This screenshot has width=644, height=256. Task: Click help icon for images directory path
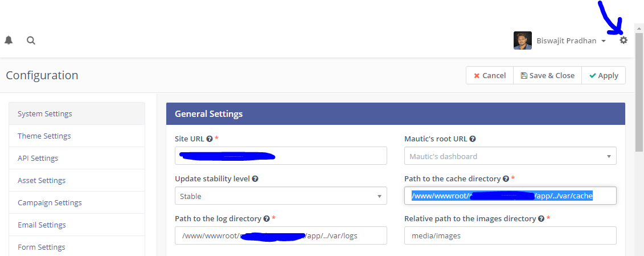coord(541,218)
